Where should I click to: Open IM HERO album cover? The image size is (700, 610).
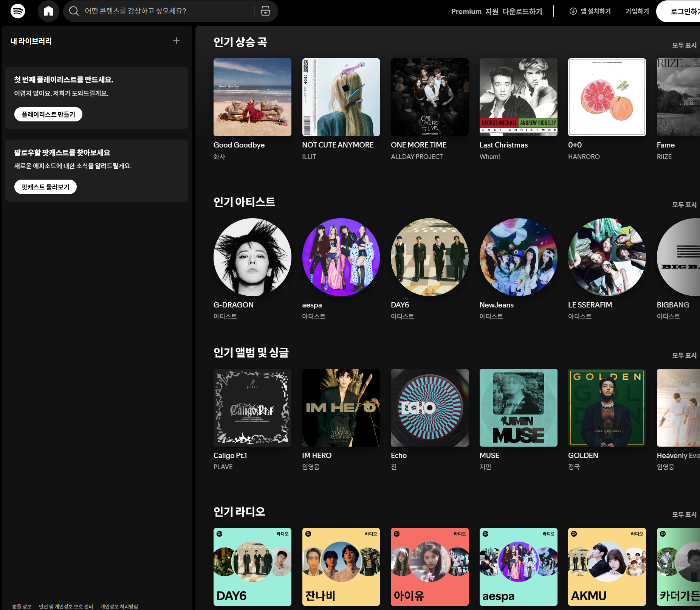(x=341, y=408)
